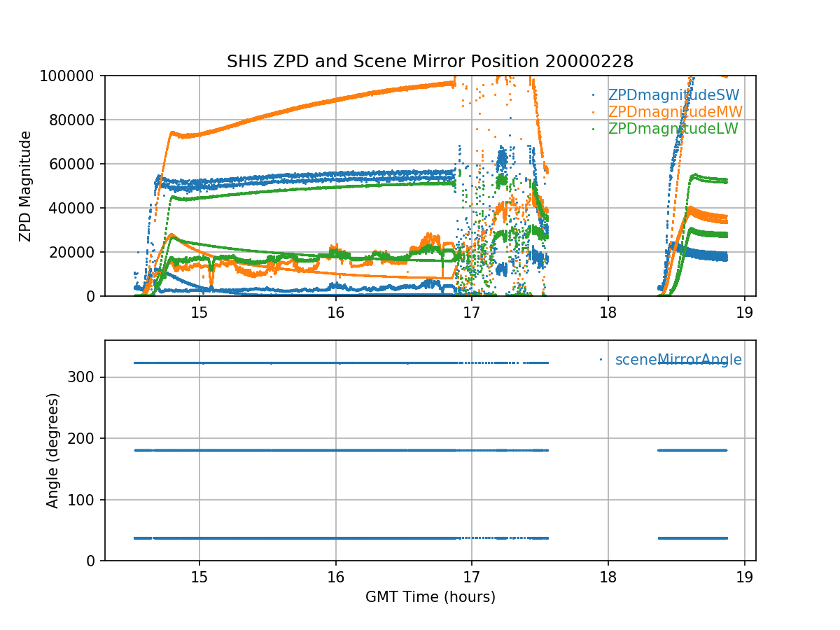This screenshot has height=630, width=840.
Task: Click the plot title SHIS ZPD and Scene Mirror Position
Action: click(430, 62)
